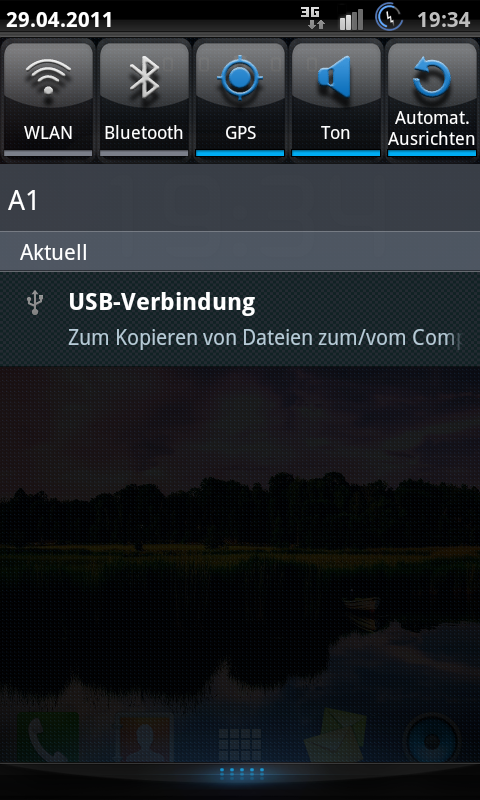The height and width of the screenshot is (800, 480).
Task: Tap the battery charging circle icon
Action: click(389, 18)
